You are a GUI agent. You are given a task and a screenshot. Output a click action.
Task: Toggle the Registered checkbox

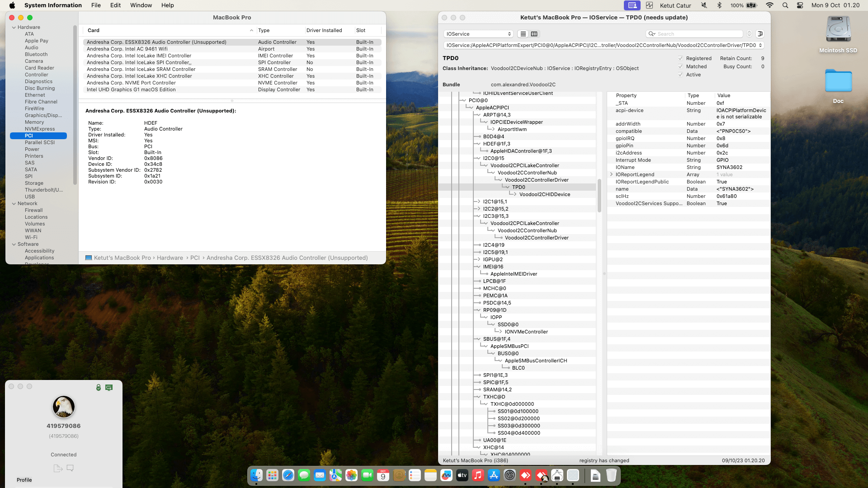[x=680, y=58]
